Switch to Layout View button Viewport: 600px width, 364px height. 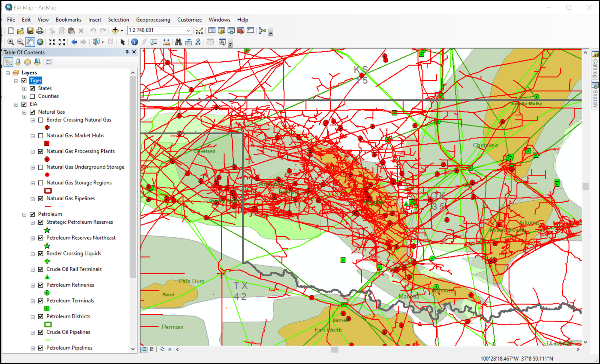pos(152,349)
